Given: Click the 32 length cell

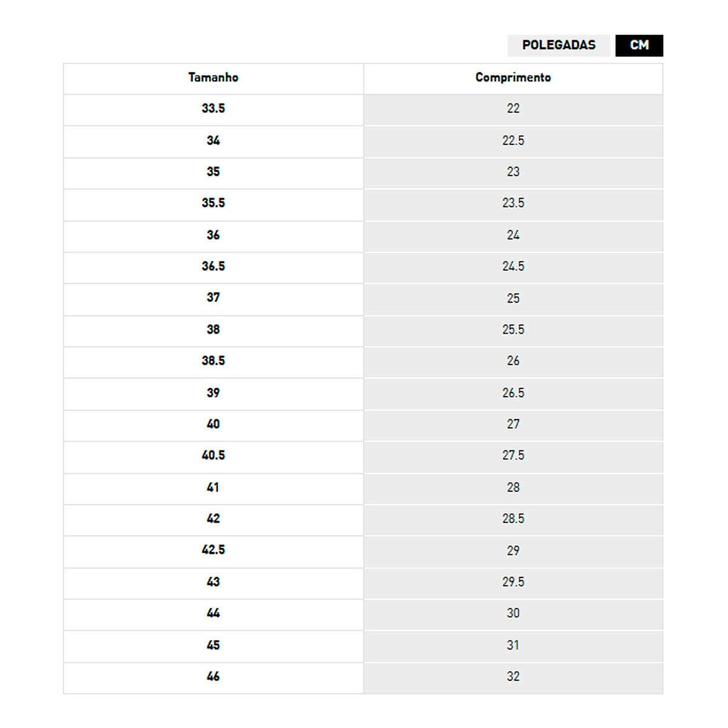Looking at the screenshot, I should (513, 676).
